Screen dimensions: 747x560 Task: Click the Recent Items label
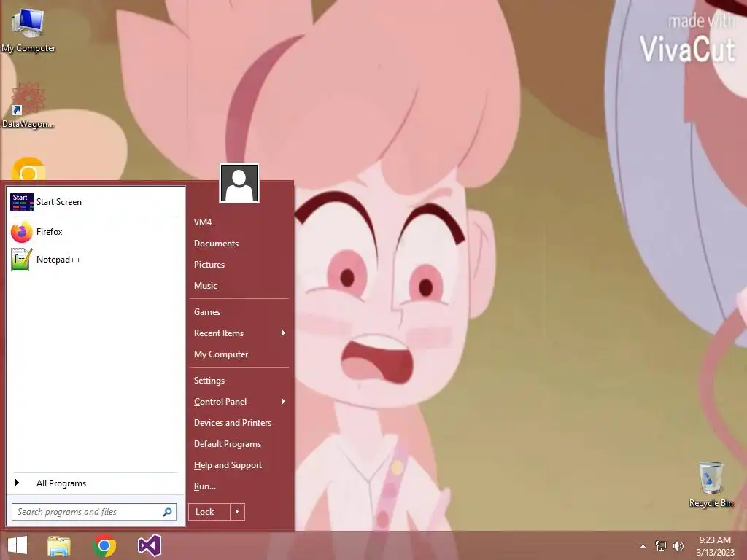pos(219,333)
